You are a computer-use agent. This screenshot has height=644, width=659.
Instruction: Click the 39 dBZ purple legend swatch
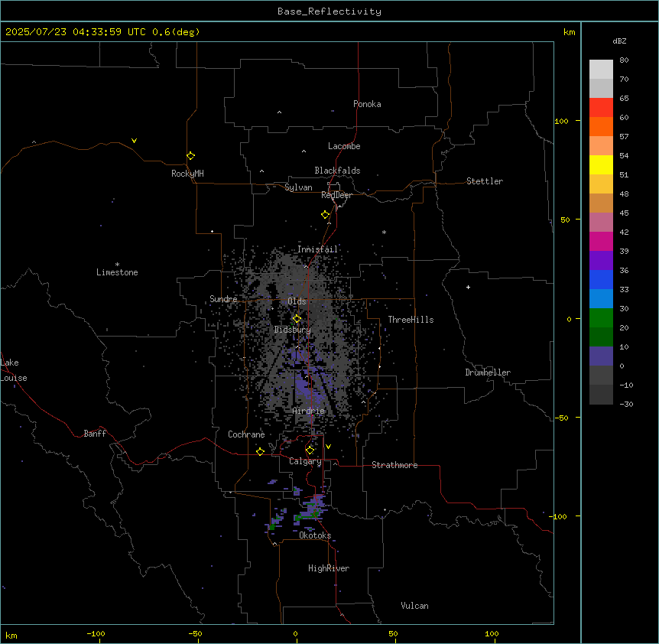point(601,261)
